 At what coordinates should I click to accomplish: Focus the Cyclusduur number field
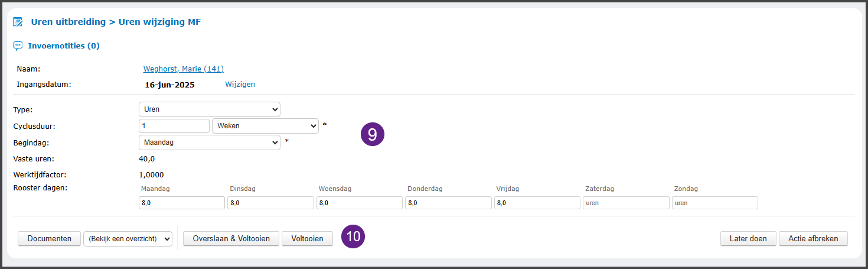[174, 126]
